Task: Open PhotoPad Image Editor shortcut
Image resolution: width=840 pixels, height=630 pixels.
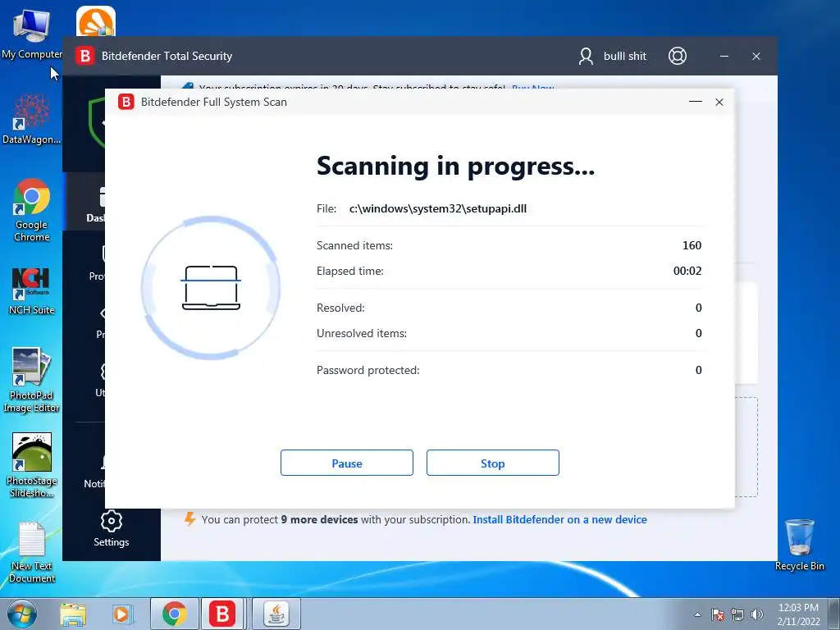Action: tap(31, 381)
